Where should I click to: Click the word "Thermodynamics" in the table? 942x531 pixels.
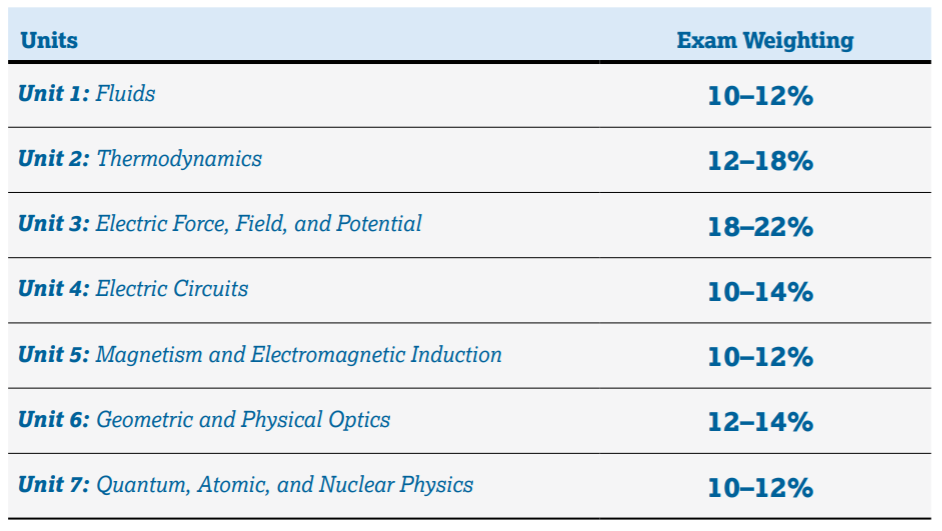click(x=179, y=159)
